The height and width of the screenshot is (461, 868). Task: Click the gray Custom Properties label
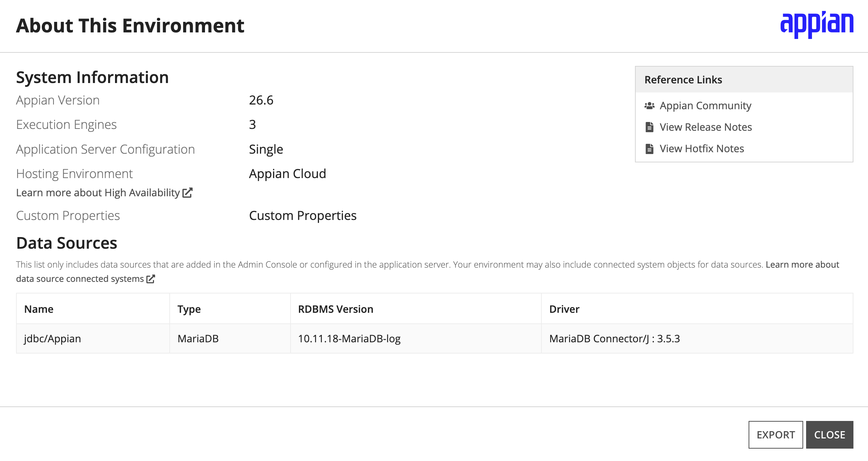coord(68,216)
